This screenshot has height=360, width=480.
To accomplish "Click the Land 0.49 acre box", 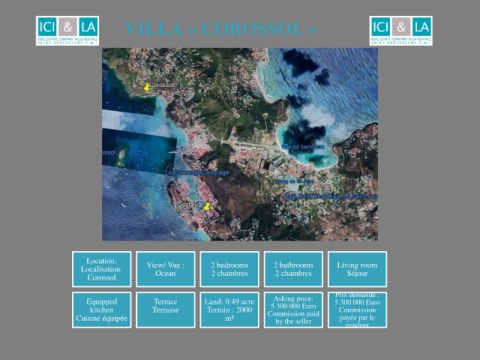I will (229, 310).
